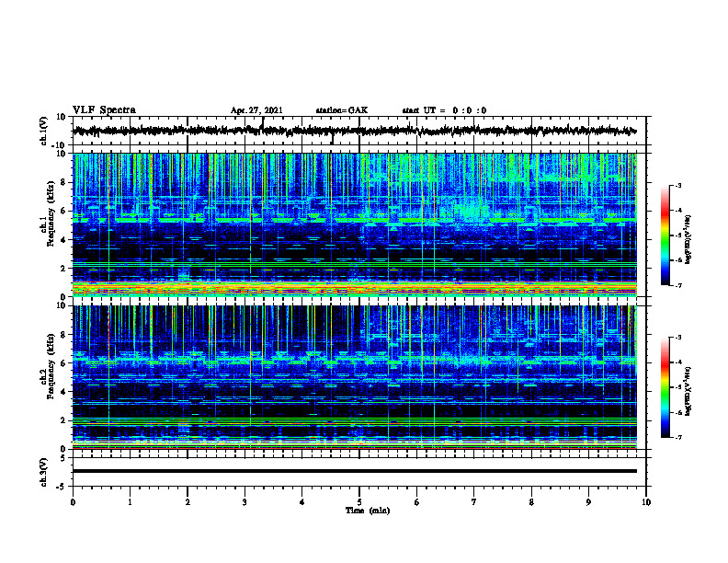
Task: Click the ch.1 spectrogram color scale bar
Action: click(x=665, y=236)
